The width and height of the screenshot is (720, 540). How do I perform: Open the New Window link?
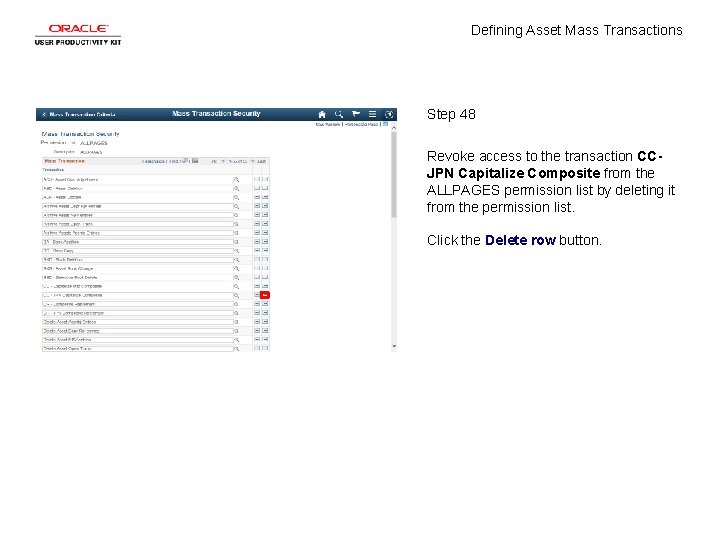pyautogui.click(x=328, y=124)
